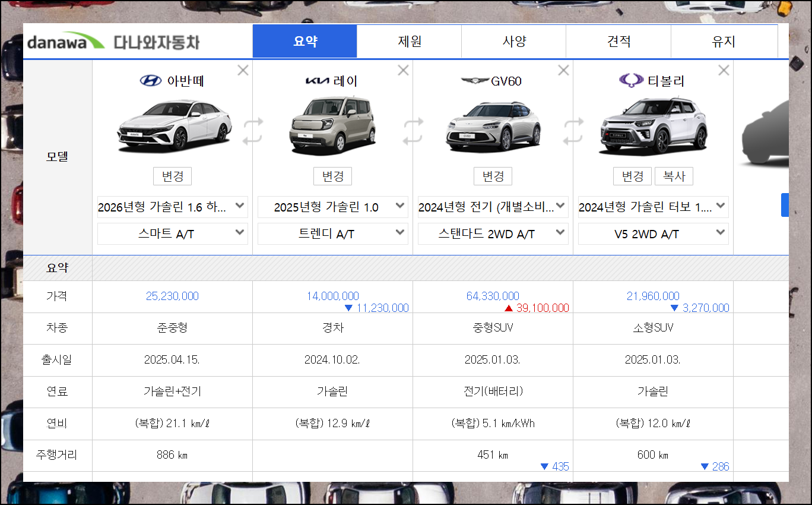Expand 스마트 A/T trim dropdown
Viewport: 812px width, 505px height.
(173, 234)
